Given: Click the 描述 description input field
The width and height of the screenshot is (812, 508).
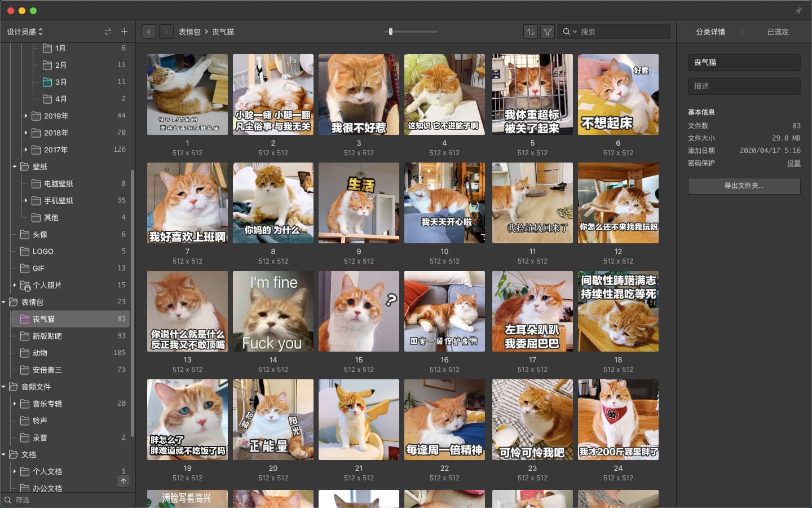Looking at the screenshot, I should (x=744, y=86).
